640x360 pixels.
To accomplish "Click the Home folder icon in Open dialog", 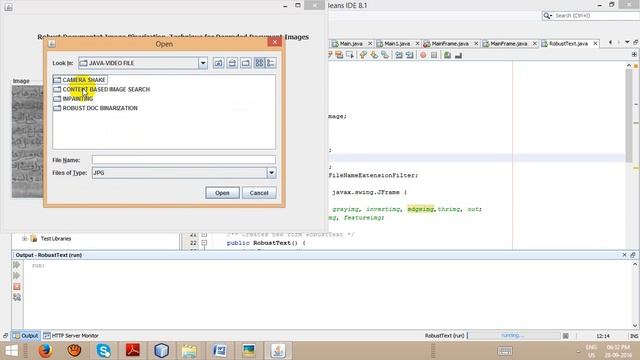I will (x=232, y=63).
